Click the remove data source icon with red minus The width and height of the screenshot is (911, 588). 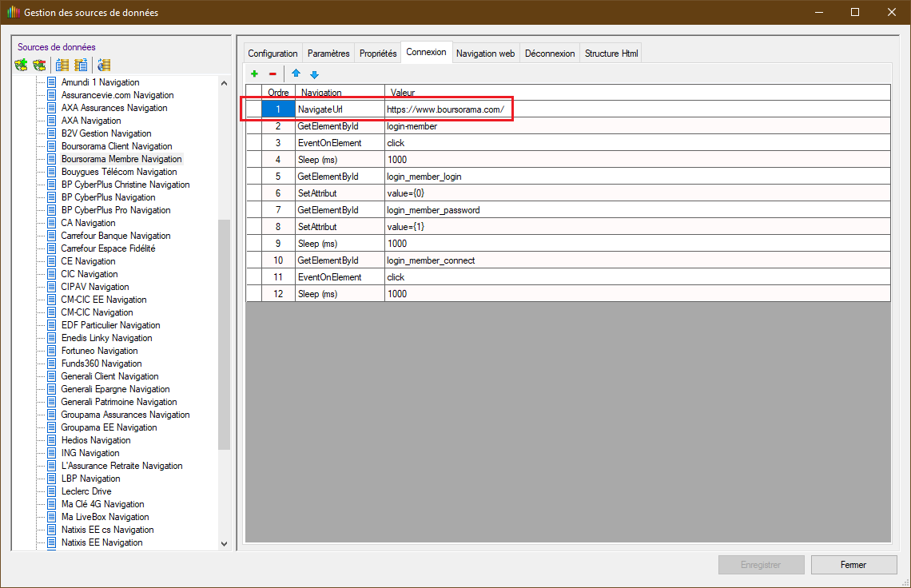coord(38,66)
